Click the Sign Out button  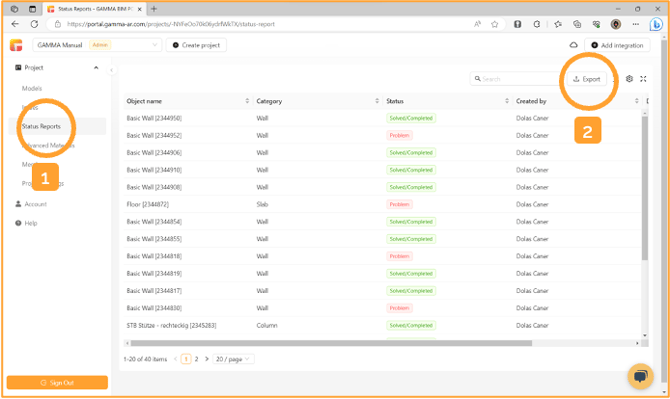click(x=57, y=383)
